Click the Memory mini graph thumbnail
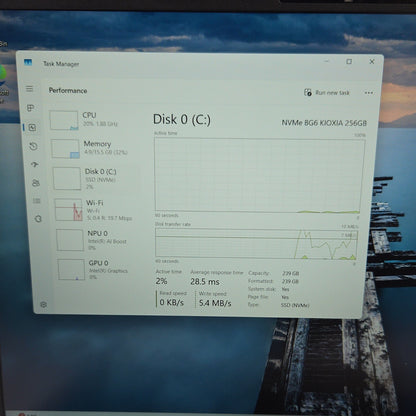Viewport: 416px width, 416px height. 65,149
